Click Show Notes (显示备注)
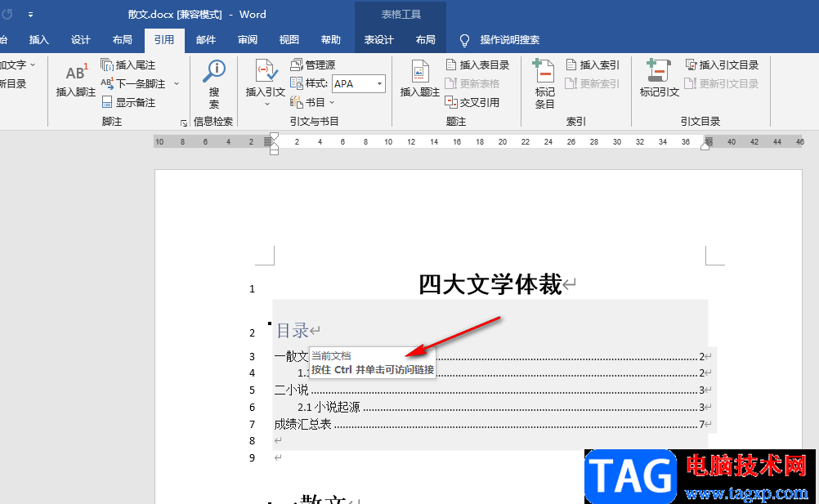 pos(128,102)
